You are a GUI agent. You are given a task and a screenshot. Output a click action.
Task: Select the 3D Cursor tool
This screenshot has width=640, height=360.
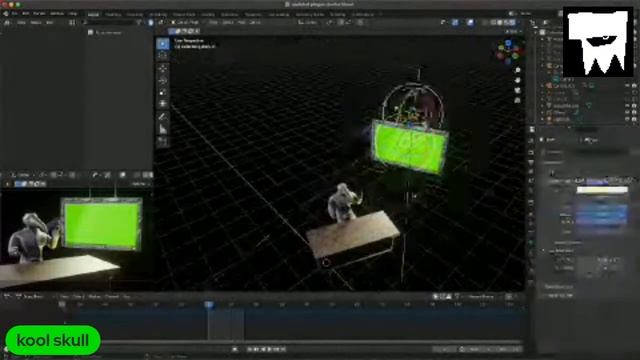tap(162, 54)
